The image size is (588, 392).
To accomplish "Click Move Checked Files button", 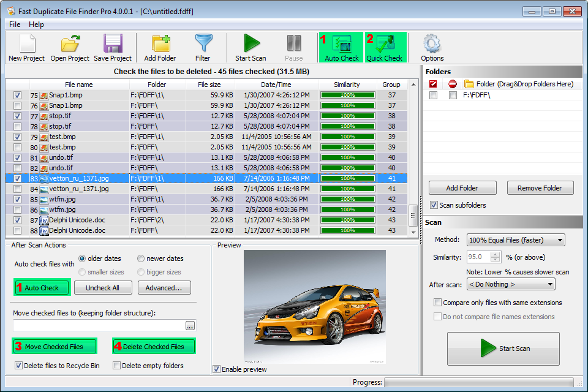I will pos(55,346).
